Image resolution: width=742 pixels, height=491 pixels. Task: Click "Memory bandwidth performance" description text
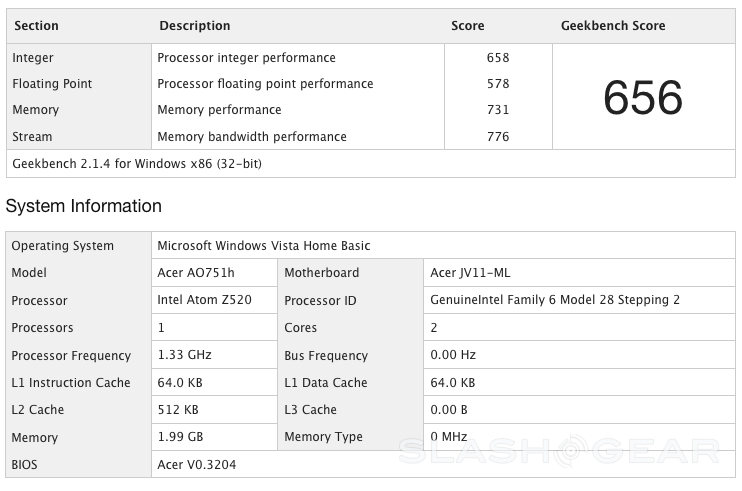pyautogui.click(x=252, y=137)
